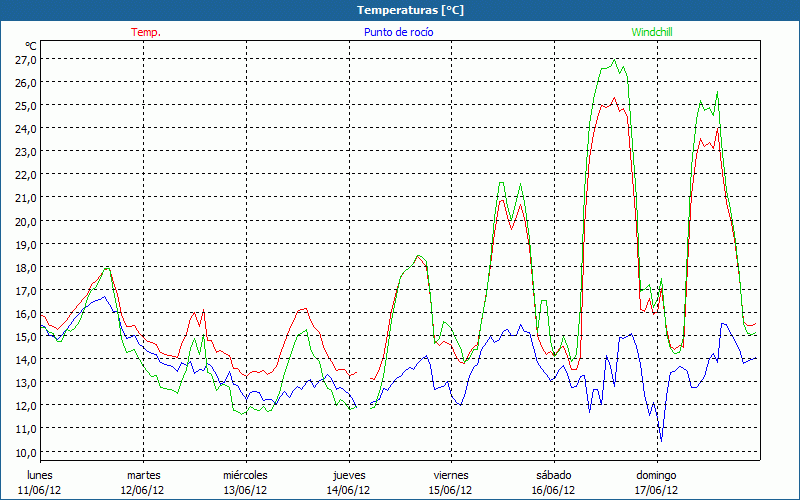Select the green Windchill legend label
Viewport: 800px width, 500px height.
click(x=651, y=32)
